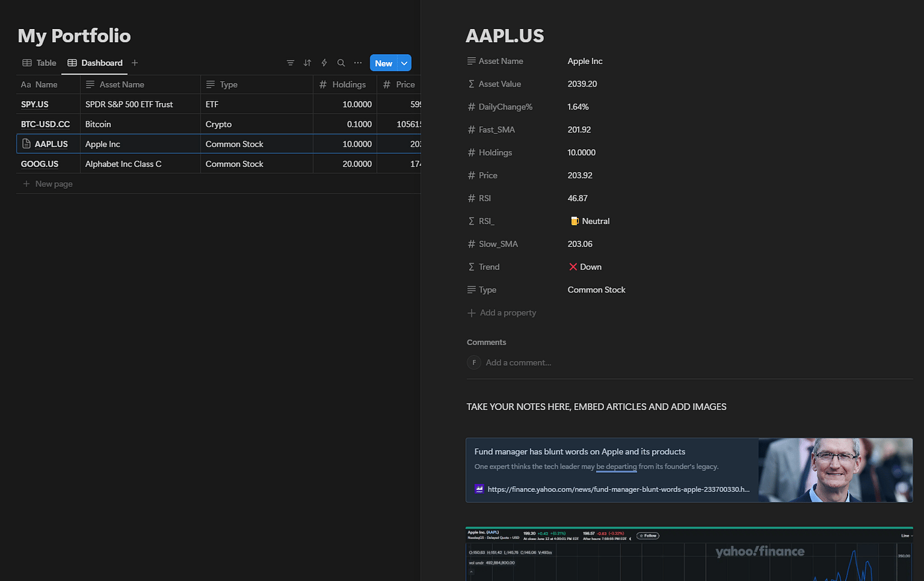Open the BTC-USD.CC row
The height and width of the screenshot is (581, 924).
(46, 124)
